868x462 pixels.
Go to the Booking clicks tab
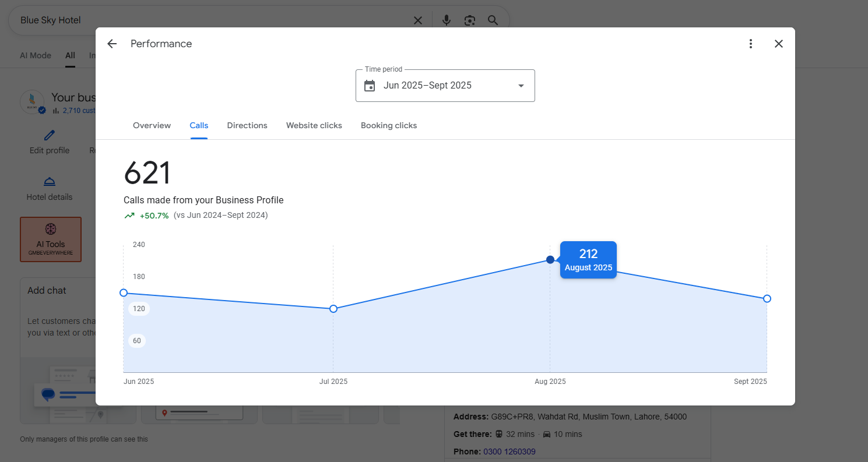pos(389,125)
